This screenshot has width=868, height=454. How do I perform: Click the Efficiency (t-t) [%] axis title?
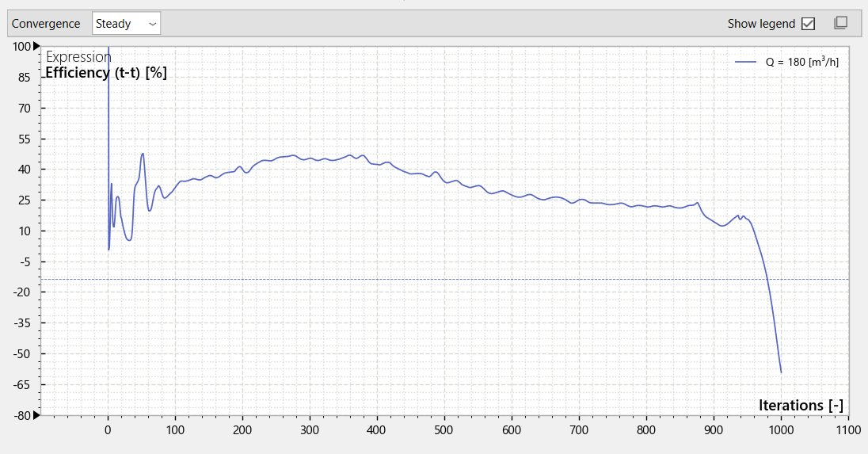(x=106, y=73)
